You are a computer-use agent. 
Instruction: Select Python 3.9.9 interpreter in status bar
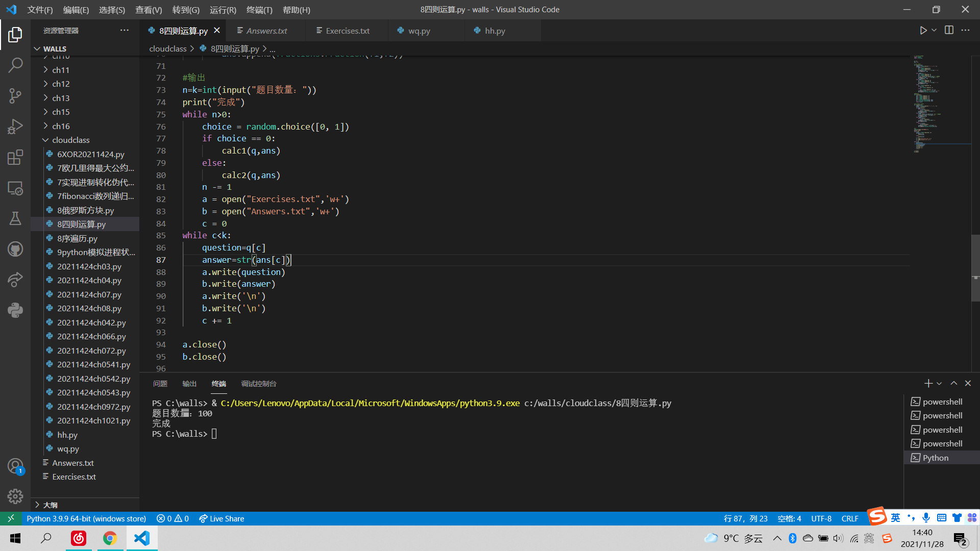[86, 518]
